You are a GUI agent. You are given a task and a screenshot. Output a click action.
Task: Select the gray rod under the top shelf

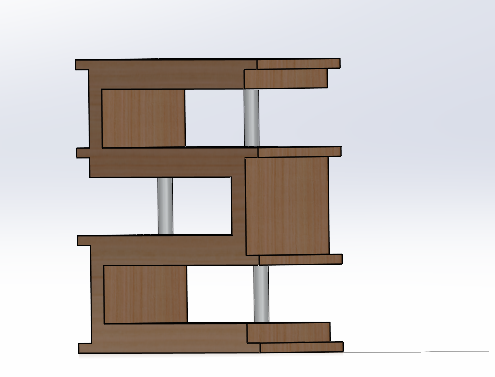(x=251, y=117)
